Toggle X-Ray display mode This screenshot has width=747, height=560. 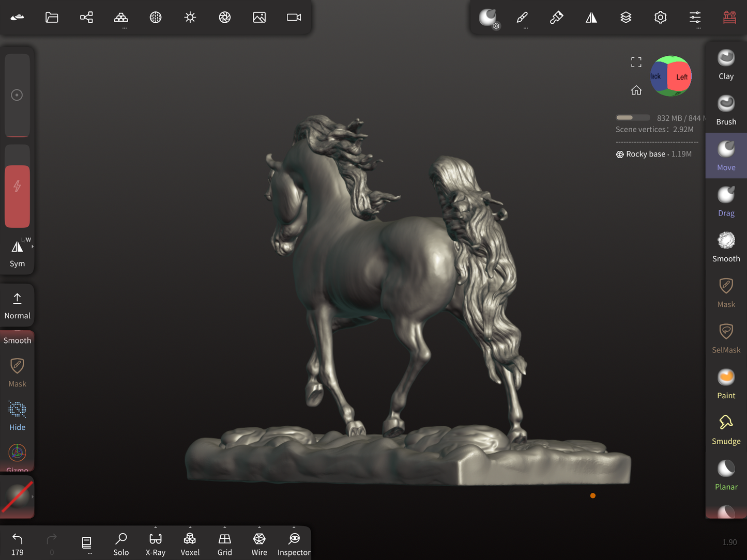tap(156, 544)
